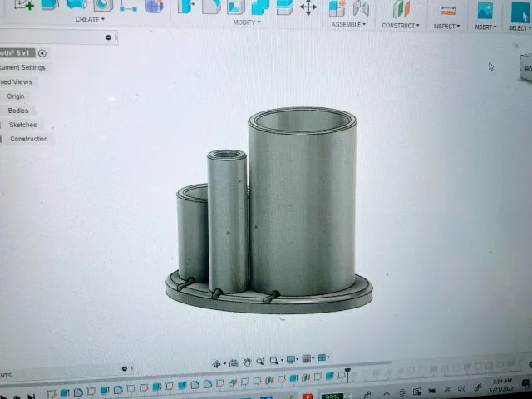Open the SELECT dropdown menu

coord(520,28)
